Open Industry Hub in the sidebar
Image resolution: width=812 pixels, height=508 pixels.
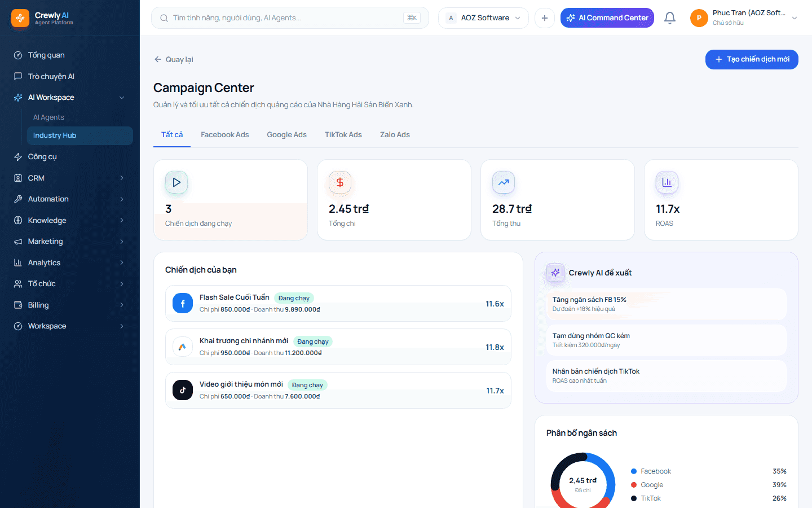pos(80,135)
